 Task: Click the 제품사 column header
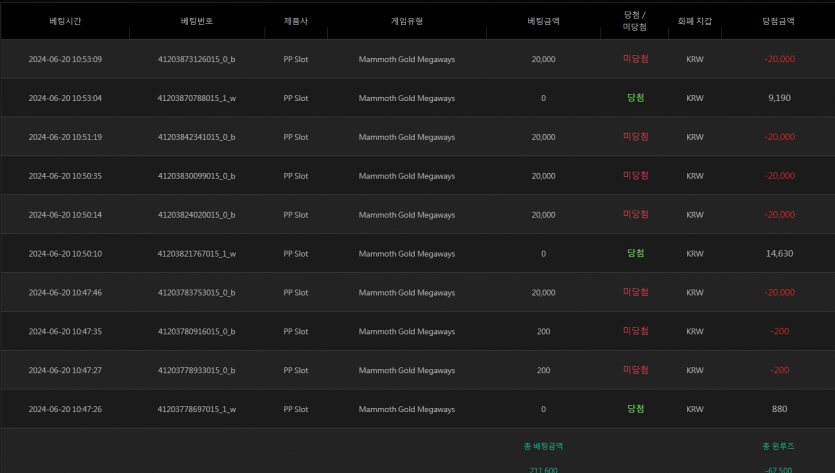296,21
